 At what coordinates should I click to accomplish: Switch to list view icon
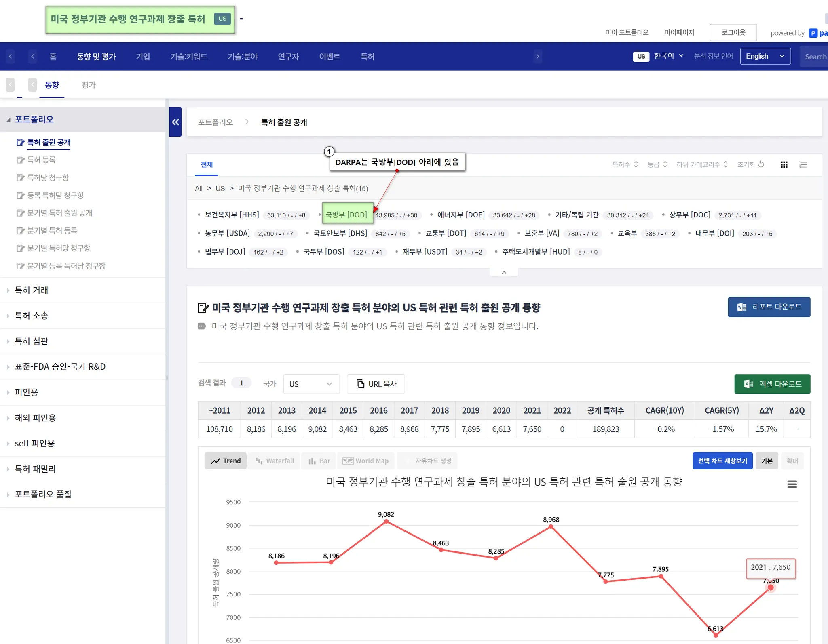pyautogui.click(x=803, y=164)
